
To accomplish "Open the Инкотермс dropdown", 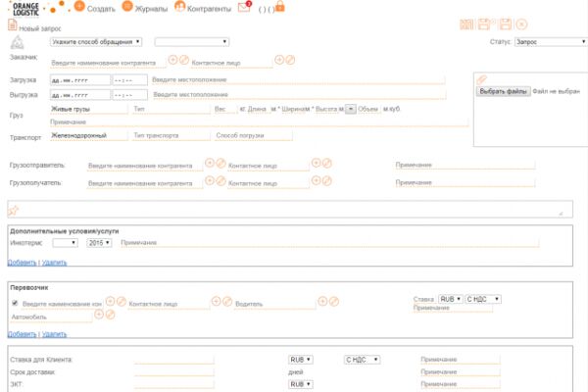I will point(66,243).
